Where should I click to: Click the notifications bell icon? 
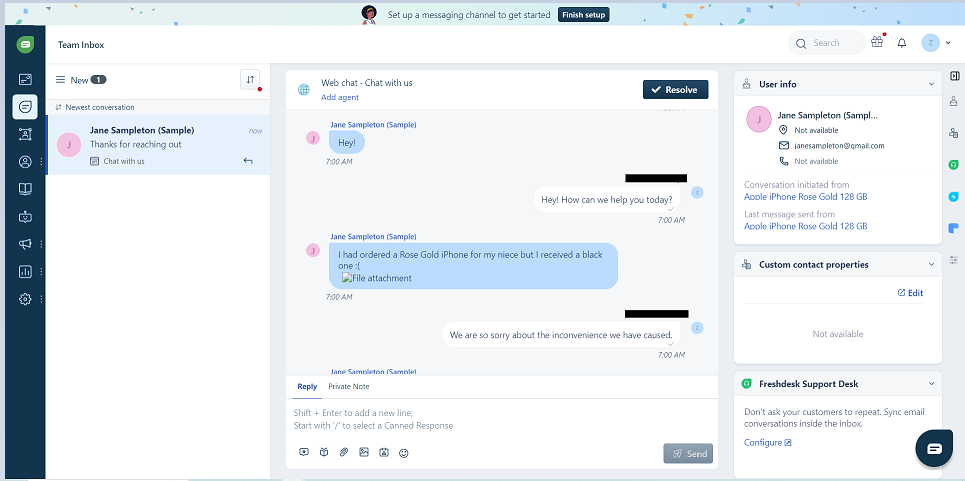(x=902, y=43)
